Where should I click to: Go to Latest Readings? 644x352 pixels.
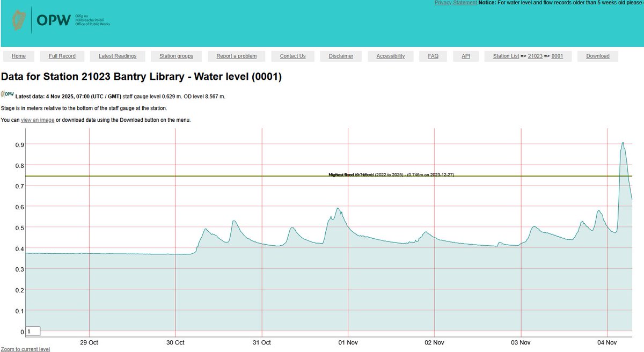point(118,56)
